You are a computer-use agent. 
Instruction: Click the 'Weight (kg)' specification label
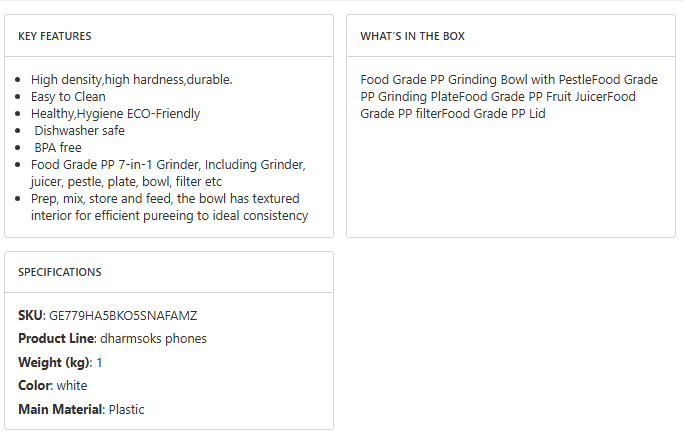(x=54, y=362)
